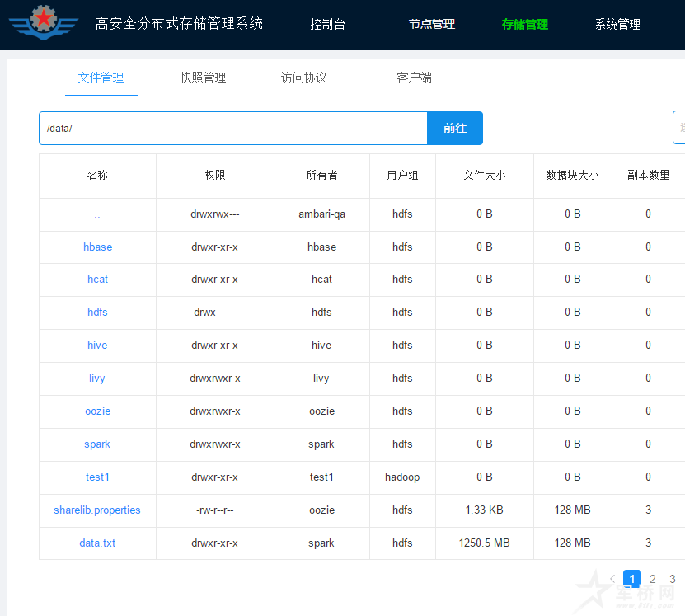The width and height of the screenshot is (685, 616).
Task: Select 存储管理 in top navigation
Action: 524,25
